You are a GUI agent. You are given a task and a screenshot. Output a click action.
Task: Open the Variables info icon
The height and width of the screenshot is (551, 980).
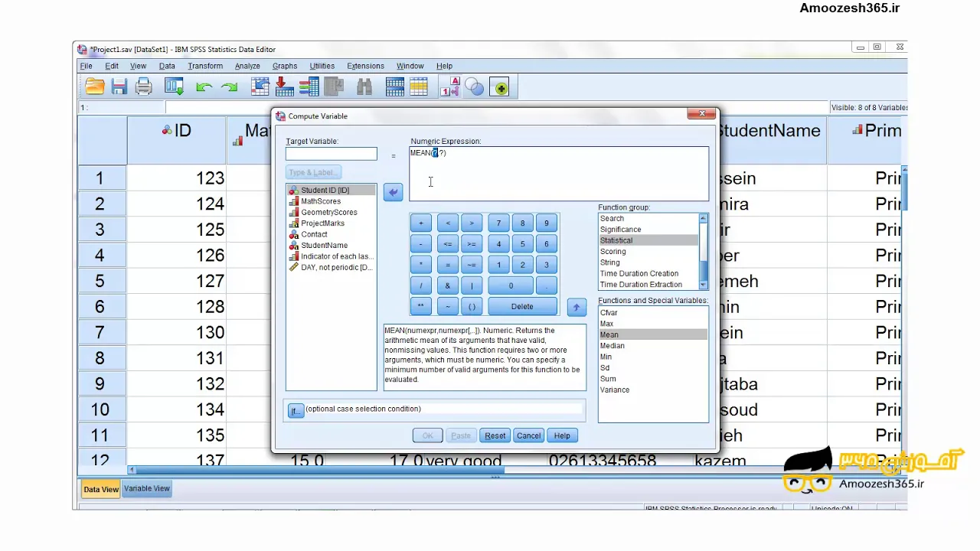tap(309, 87)
